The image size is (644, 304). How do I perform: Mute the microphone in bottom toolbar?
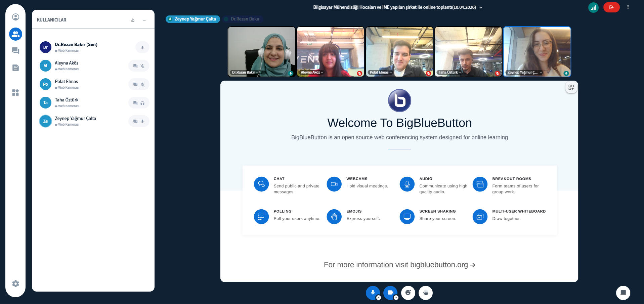pos(373,293)
